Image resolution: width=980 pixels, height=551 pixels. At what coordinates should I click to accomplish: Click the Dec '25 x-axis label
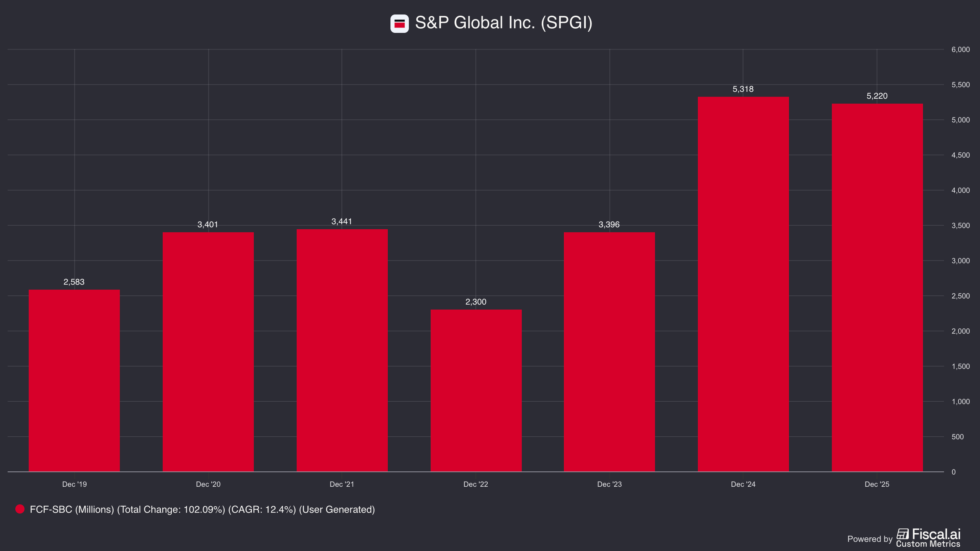(877, 484)
